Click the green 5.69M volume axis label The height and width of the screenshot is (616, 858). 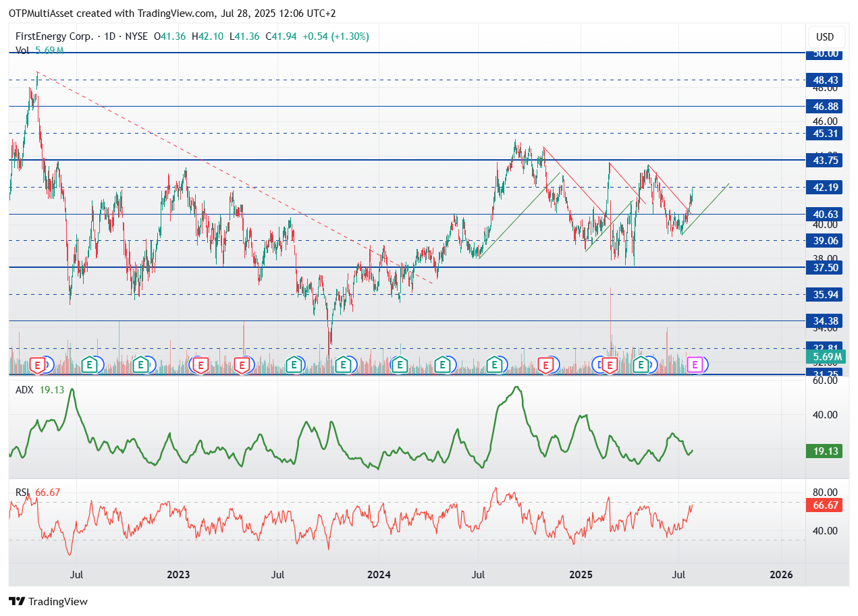pyautogui.click(x=824, y=356)
